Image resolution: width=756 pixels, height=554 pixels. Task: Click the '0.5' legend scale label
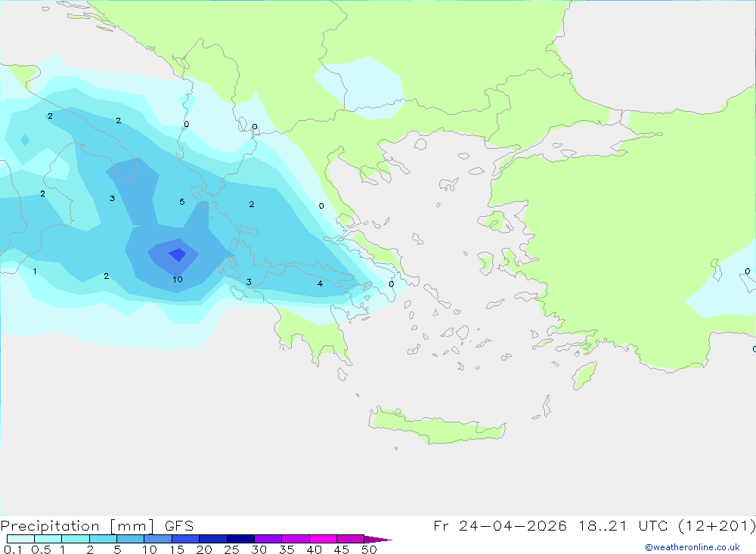pos(41,549)
